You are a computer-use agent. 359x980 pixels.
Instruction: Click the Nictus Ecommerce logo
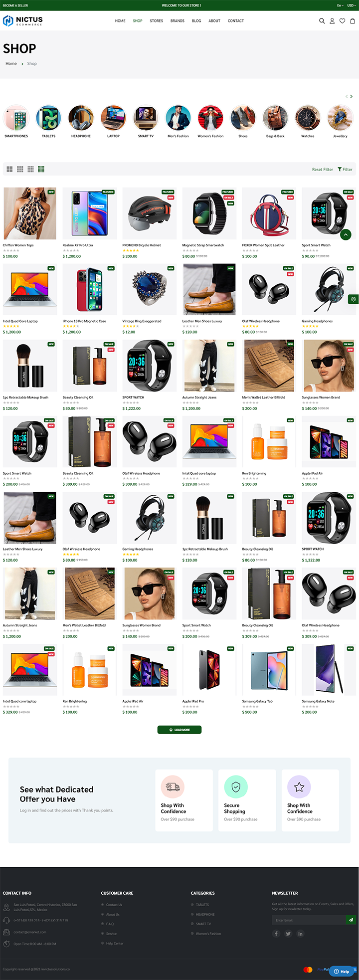tap(23, 20)
